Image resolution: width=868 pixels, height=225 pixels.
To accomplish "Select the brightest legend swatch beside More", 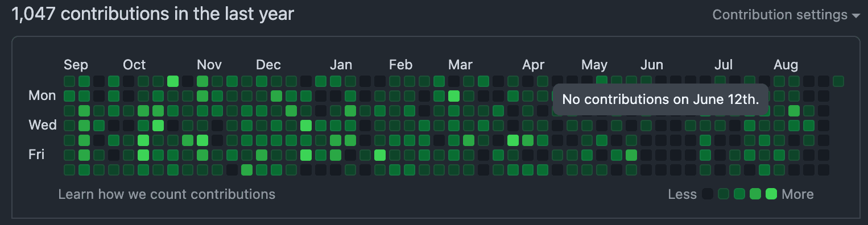I will (x=771, y=194).
